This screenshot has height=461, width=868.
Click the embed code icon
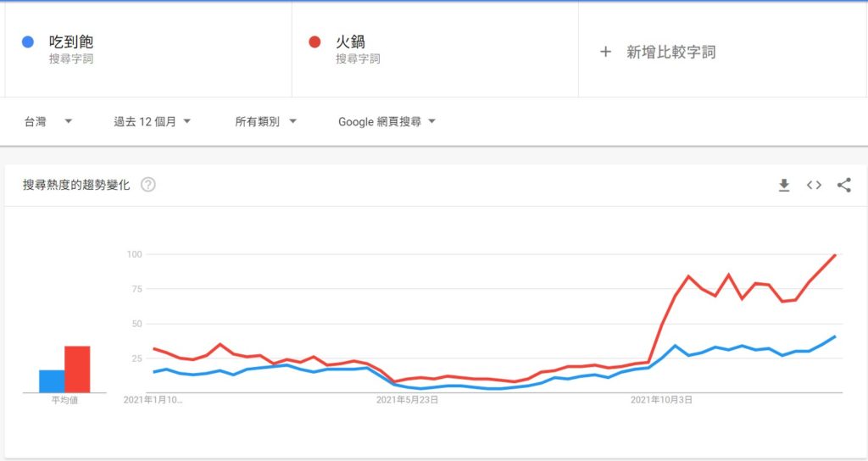[x=814, y=186]
